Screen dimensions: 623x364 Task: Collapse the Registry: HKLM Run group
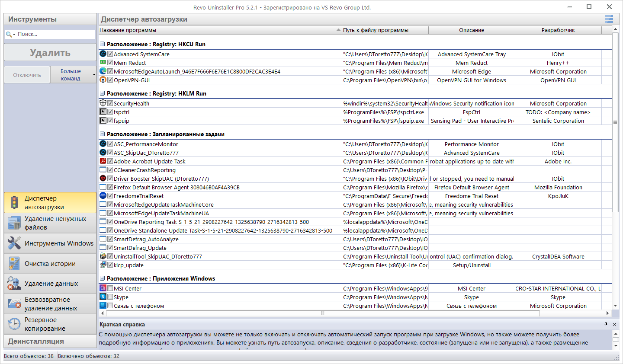103,93
